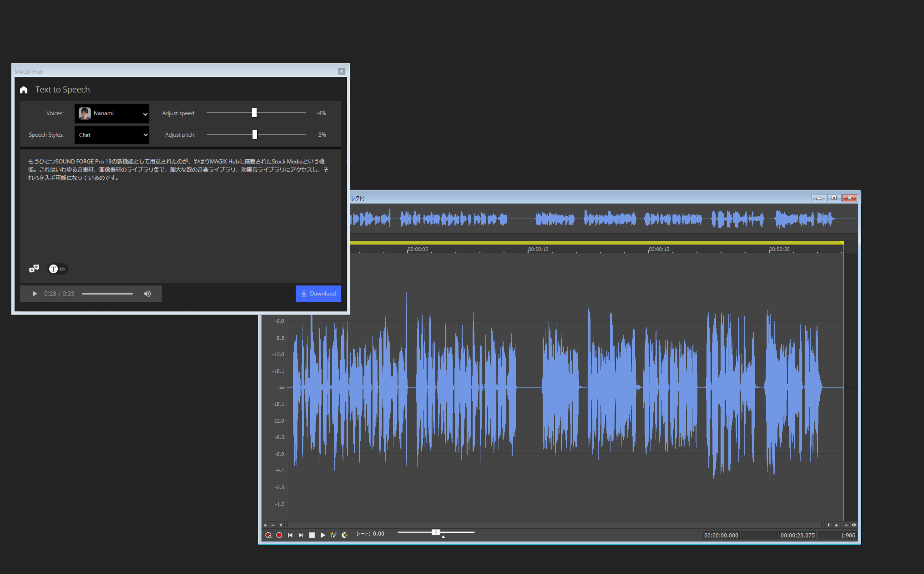The height and width of the screenshot is (574, 924).
Task: Play the generated speech preview
Action: pyautogui.click(x=35, y=294)
